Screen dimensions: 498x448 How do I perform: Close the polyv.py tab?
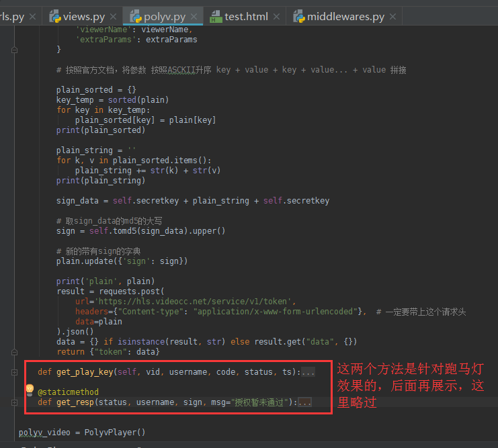point(194,16)
